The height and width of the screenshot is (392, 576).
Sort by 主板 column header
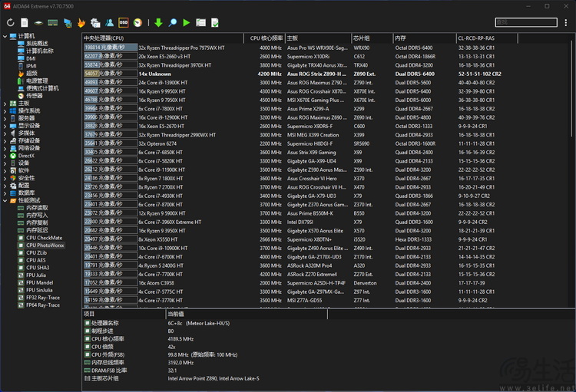coord(318,38)
